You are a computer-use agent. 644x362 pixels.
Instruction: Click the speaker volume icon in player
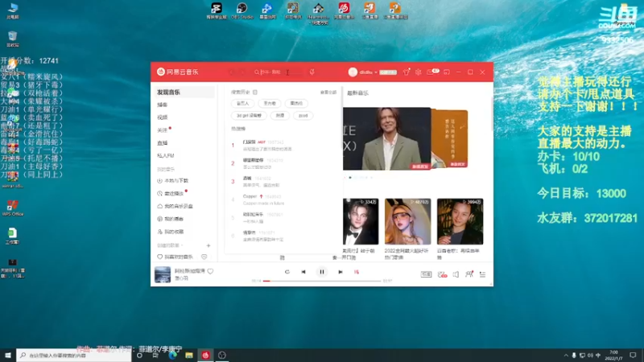click(x=456, y=274)
